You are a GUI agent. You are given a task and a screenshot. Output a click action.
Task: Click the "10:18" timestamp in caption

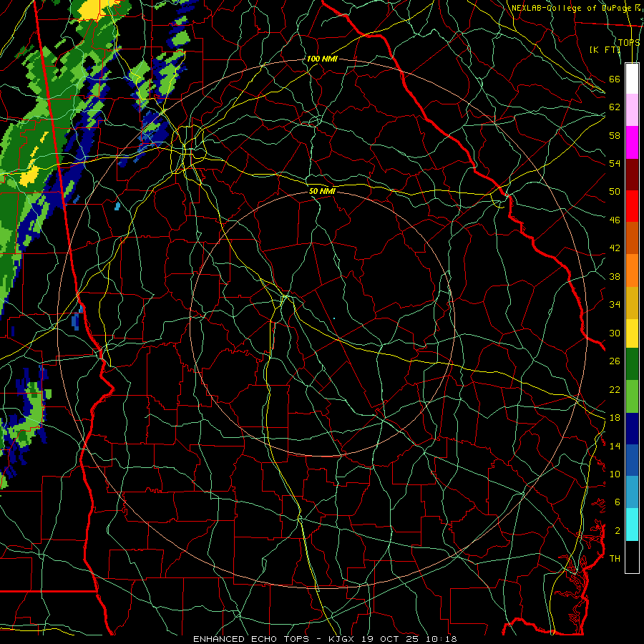click(442, 639)
